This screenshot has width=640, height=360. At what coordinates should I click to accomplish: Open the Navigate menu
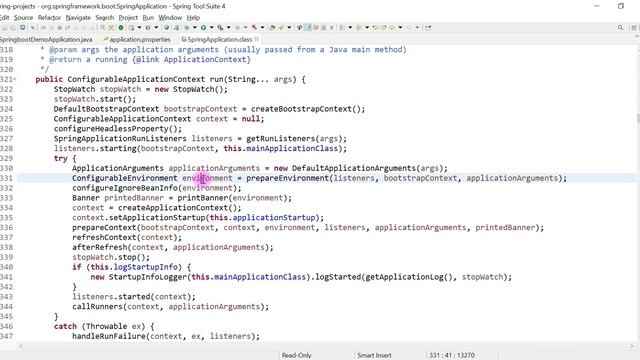78,18
